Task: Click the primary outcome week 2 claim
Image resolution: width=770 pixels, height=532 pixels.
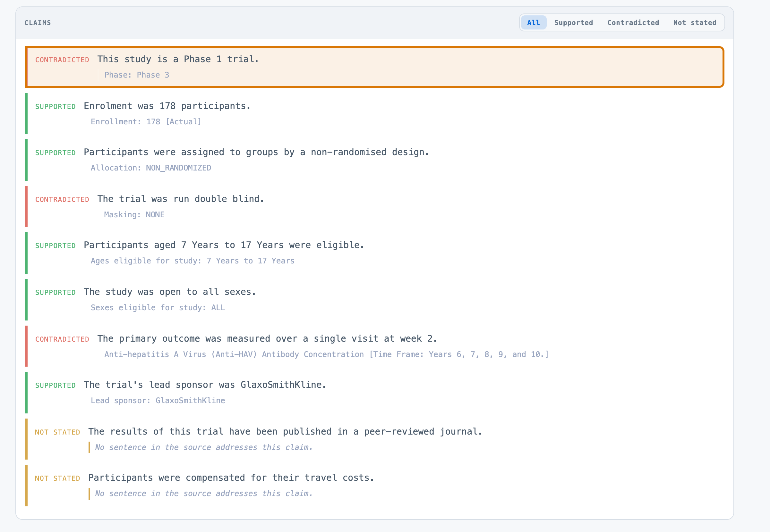Action: [x=374, y=346]
